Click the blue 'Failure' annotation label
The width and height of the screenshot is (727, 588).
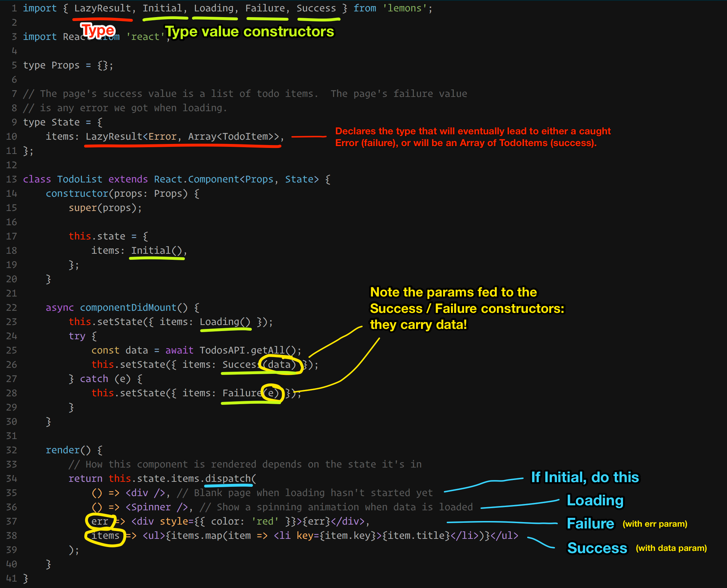coord(590,523)
